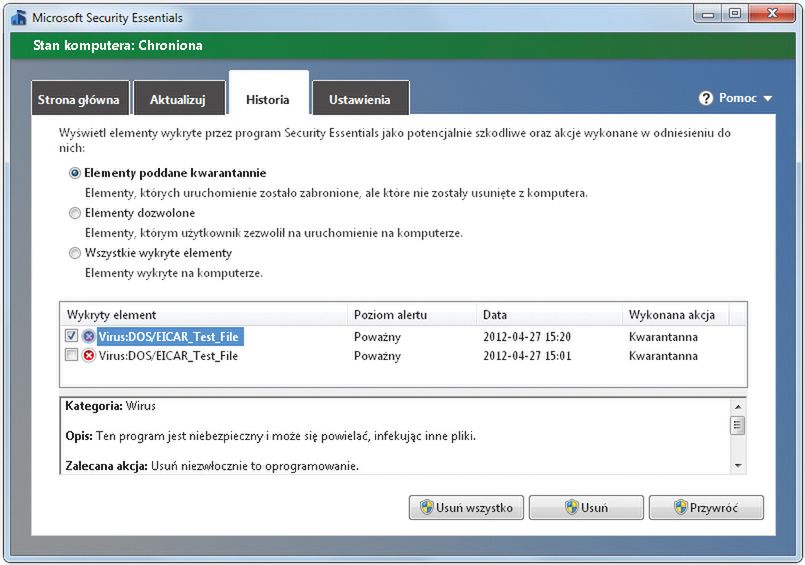Uncheck the checkbox for the 15:20 virus entry
Viewport: 805px width, 565px height.
[x=72, y=337]
